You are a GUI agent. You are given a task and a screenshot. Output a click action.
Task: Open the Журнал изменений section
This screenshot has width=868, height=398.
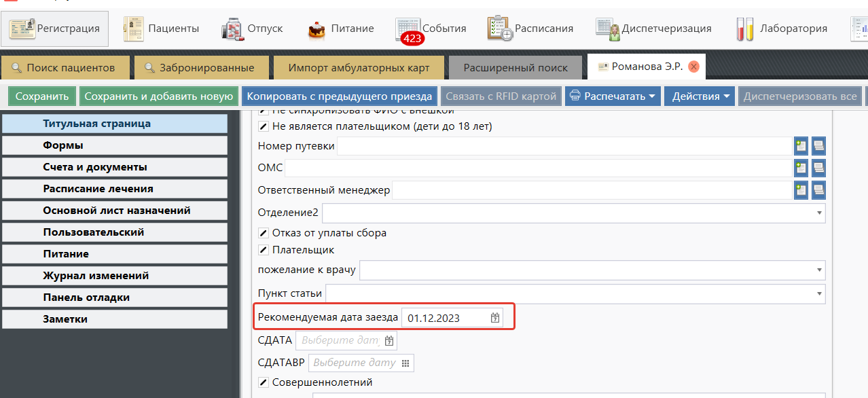pyautogui.click(x=96, y=276)
